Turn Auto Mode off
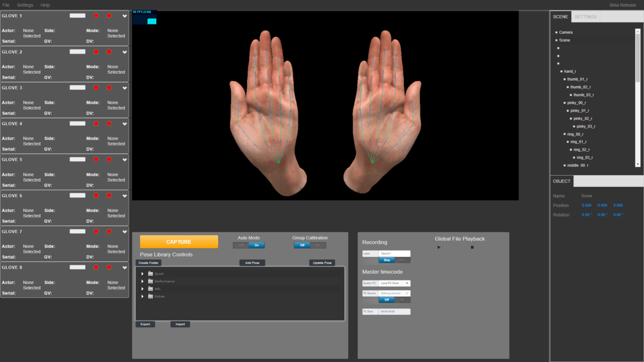This screenshot has height=362, width=644. pyautogui.click(x=241, y=245)
